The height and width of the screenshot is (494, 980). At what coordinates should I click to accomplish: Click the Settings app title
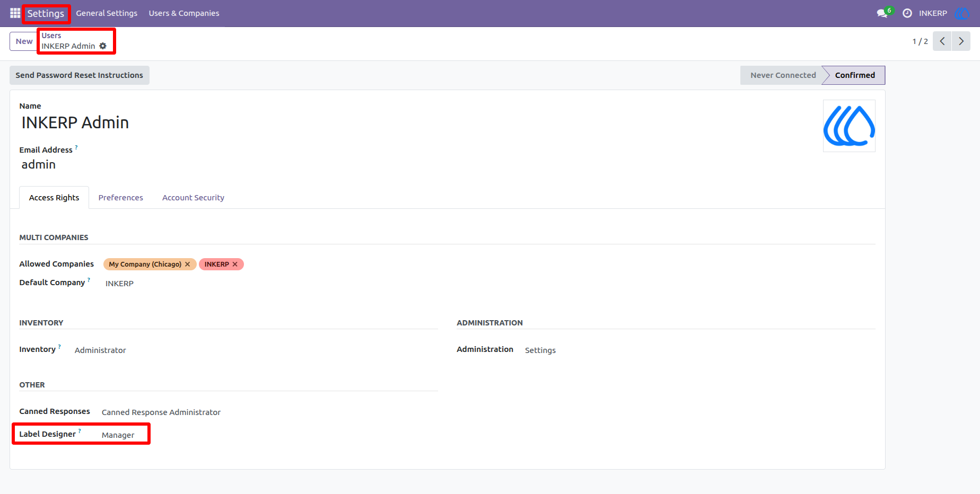point(46,13)
